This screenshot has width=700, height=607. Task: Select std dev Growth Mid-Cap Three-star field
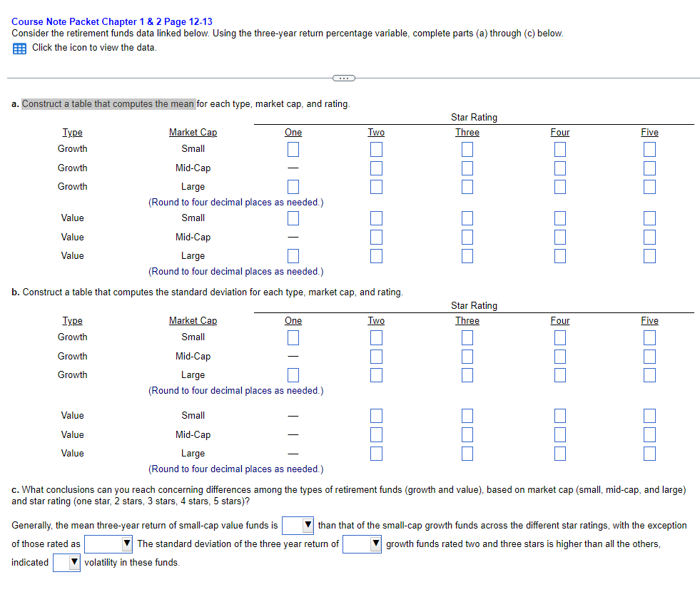[467, 357]
